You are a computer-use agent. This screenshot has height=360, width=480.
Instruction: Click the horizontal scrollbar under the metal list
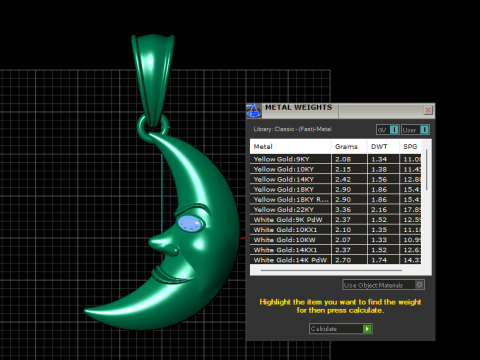(331, 270)
